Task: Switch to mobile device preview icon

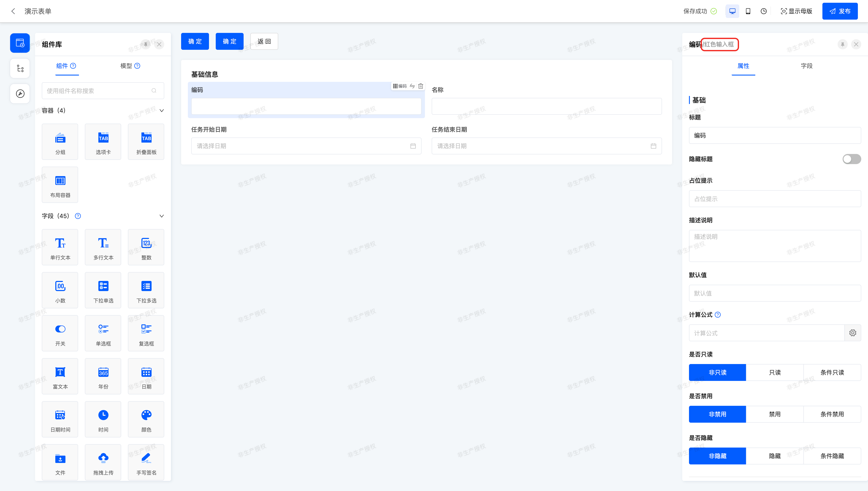Action: point(748,11)
